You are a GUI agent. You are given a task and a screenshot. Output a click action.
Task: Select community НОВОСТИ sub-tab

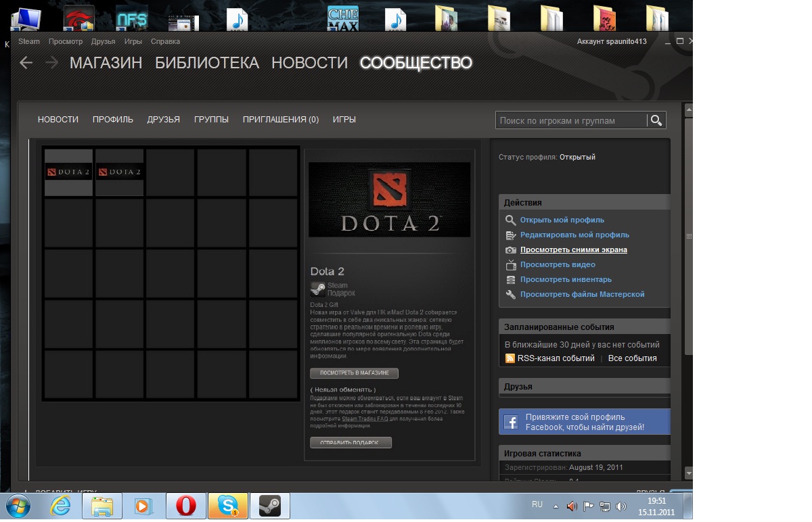[58, 120]
